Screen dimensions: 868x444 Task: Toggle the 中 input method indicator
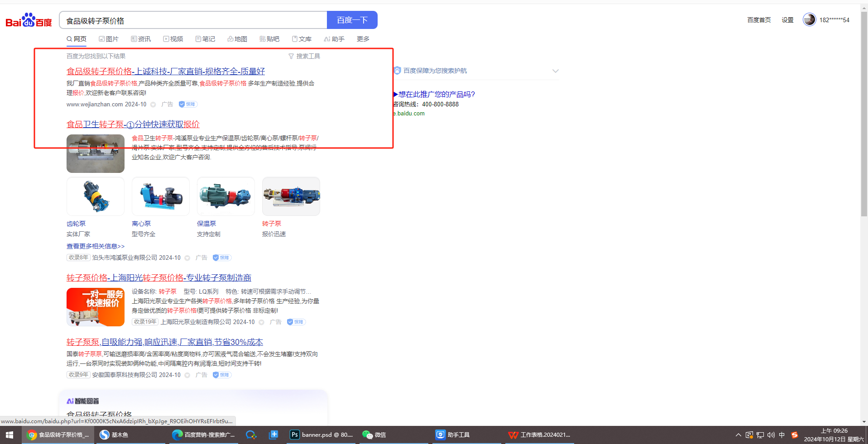(782, 435)
